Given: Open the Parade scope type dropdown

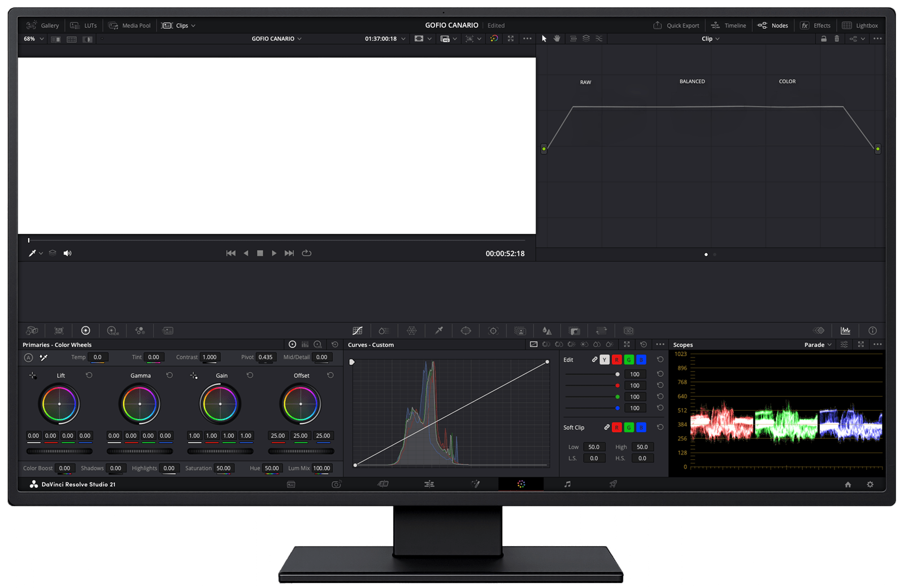Looking at the screenshot, I should pyautogui.click(x=818, y=345).
